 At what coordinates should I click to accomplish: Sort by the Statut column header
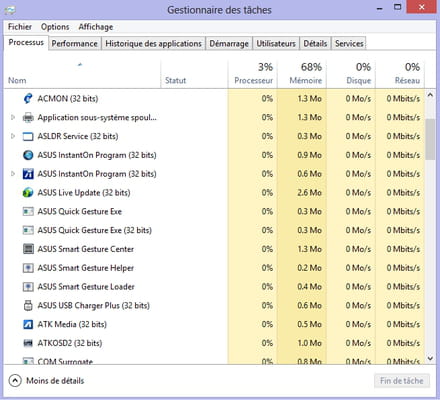click(194, 74)
